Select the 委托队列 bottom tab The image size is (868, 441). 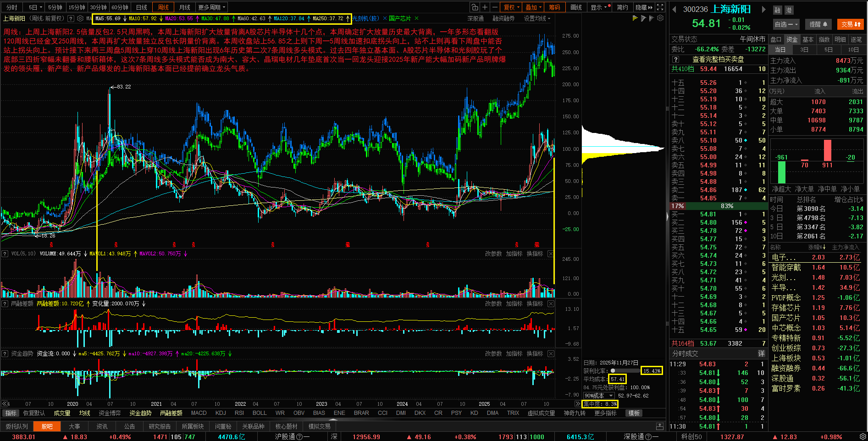click(17, 426)
